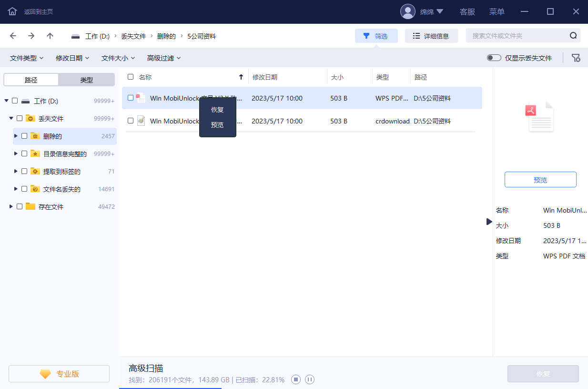
Task: Collapse the details pane with the triangle arrow
Action: click(489, 222)
